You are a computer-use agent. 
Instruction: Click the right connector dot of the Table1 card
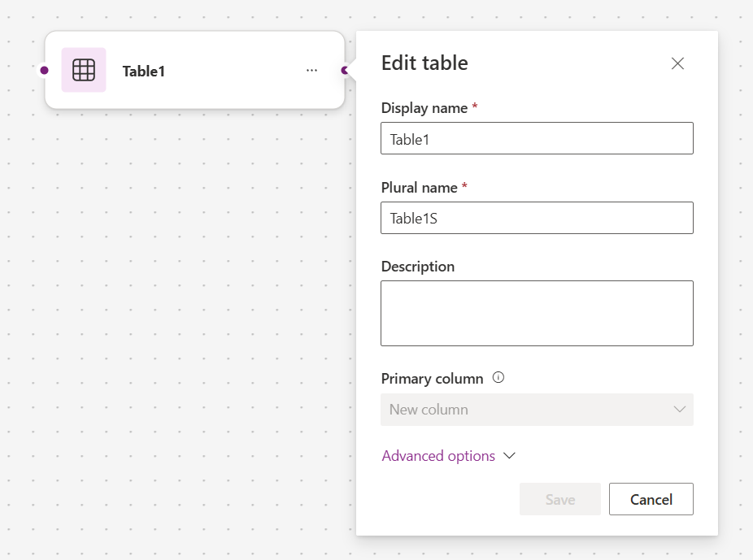(x=345, y=71)
